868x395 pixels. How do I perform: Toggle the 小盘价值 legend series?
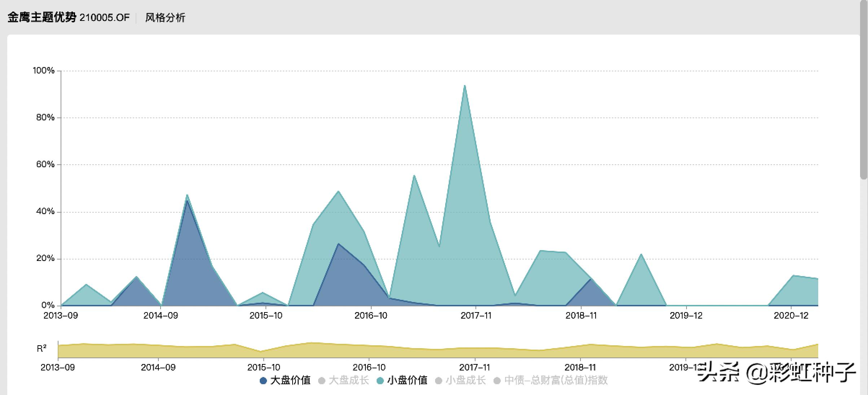pyautogui.click(x=407, y=380)
